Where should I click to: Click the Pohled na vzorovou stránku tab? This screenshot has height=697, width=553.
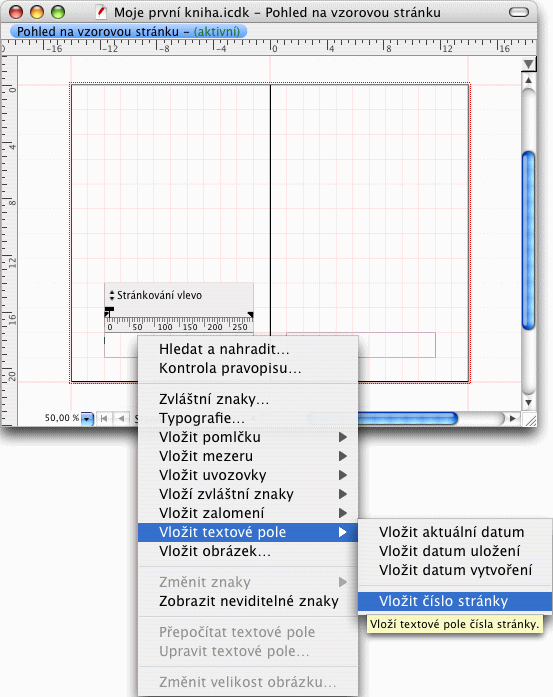(128, 32)
